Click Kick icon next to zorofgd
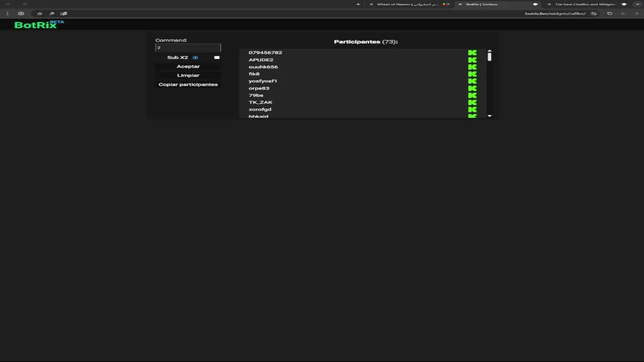 pos(472,109)
